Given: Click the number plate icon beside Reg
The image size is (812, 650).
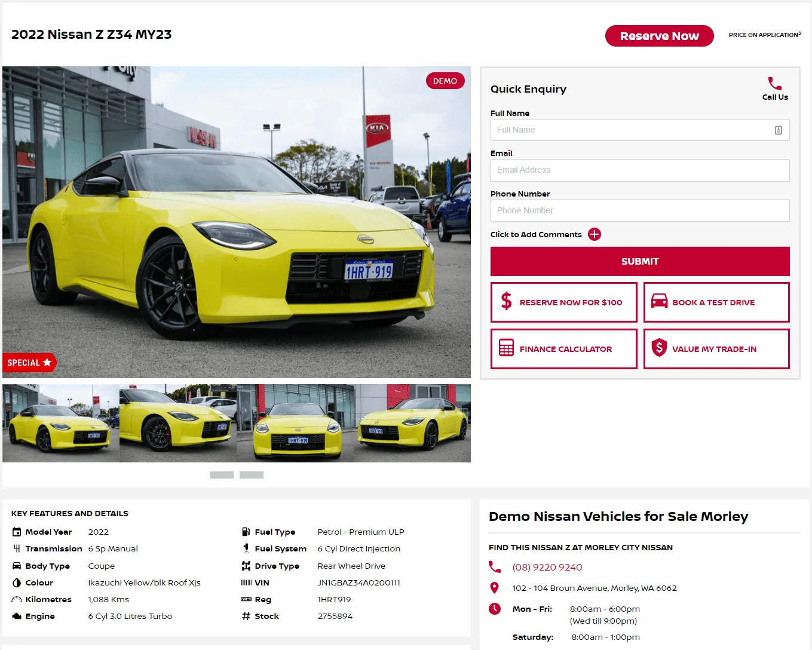Looking at the screenshot, I should point(246,599).
